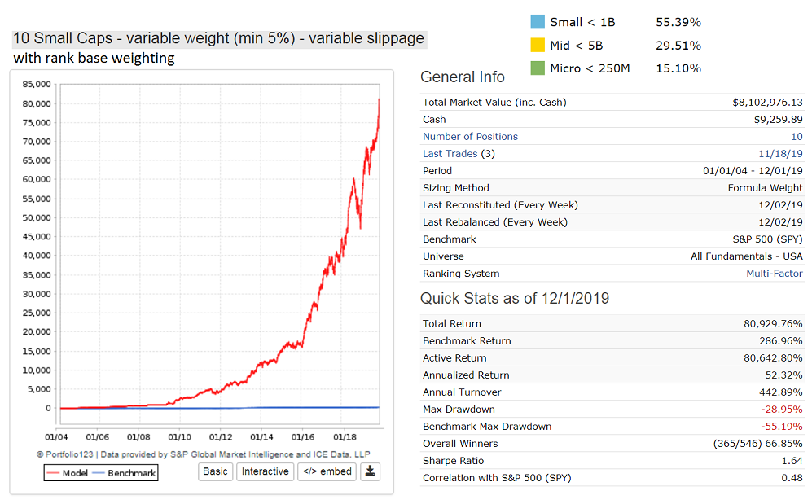
Task: Click the Total Market Value amount $8,102,976.13
Action: (x=767, y=103)
